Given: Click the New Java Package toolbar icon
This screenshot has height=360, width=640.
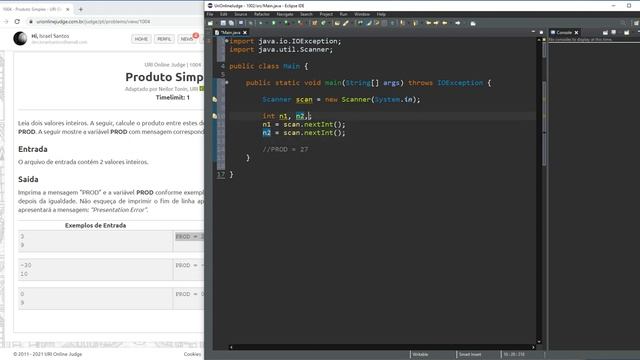Looking at the screenshot, I should (x=314, y=23).
